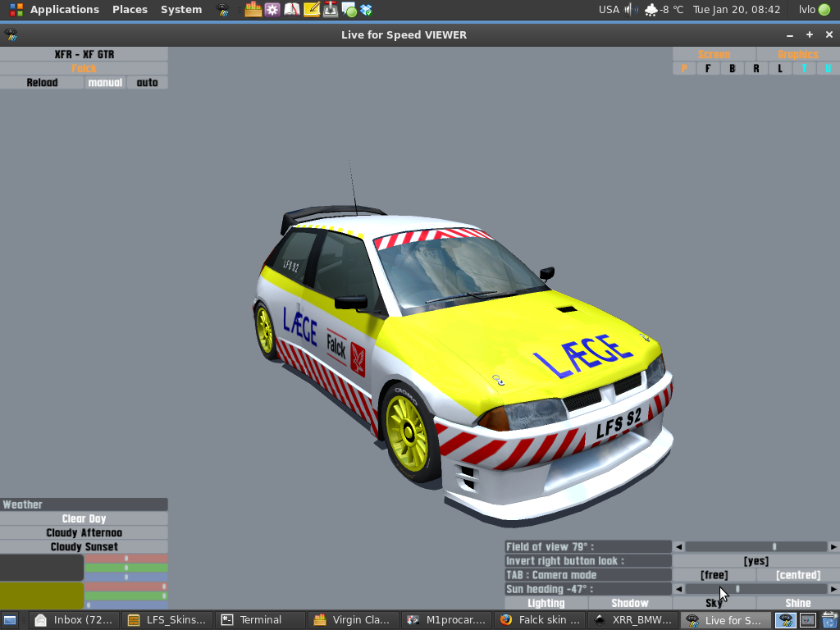Click the Sun heading slider bar
Image resolution: width=840 pixels, height=630 pixels.
(756, 589)
